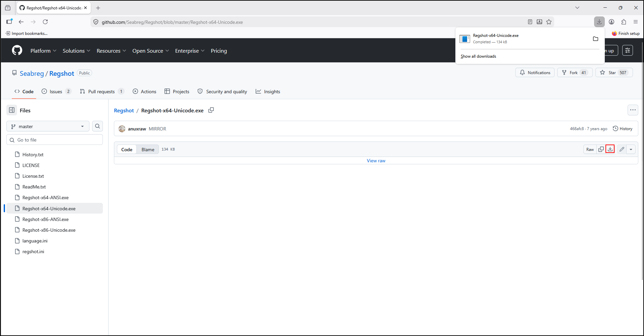The image size is (644, 336).
Task: Open the Firefox downloads toolbar icon
Action: click(x=599, y=22)
